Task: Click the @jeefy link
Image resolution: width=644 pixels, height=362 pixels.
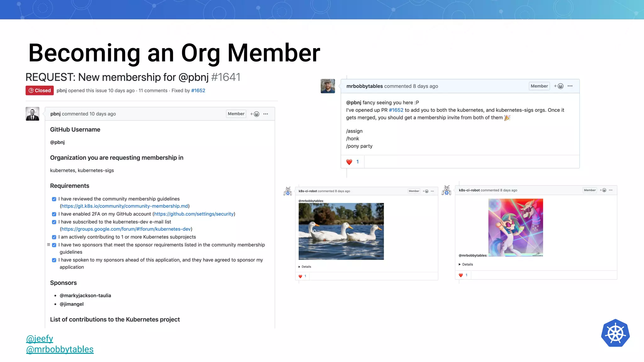Action: point(40,338)
